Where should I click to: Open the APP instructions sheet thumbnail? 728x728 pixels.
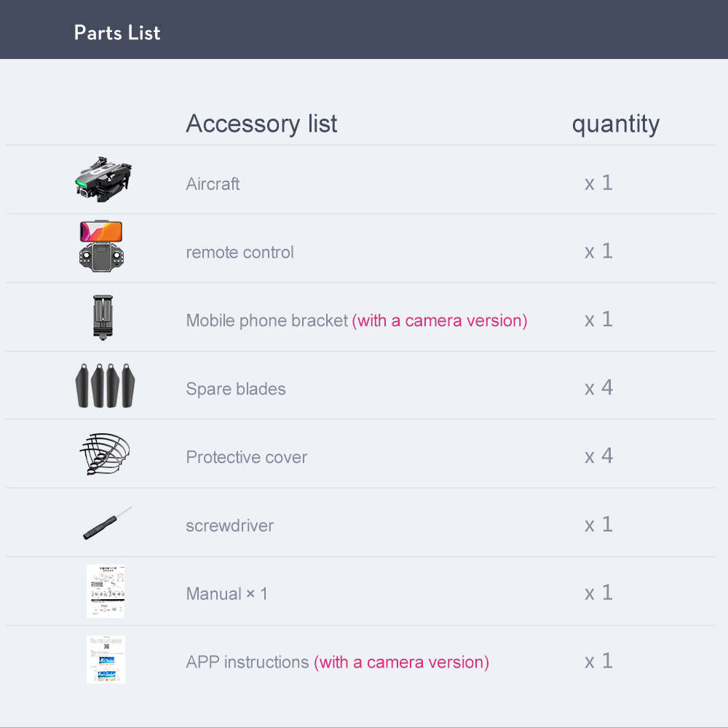[106, 660]
